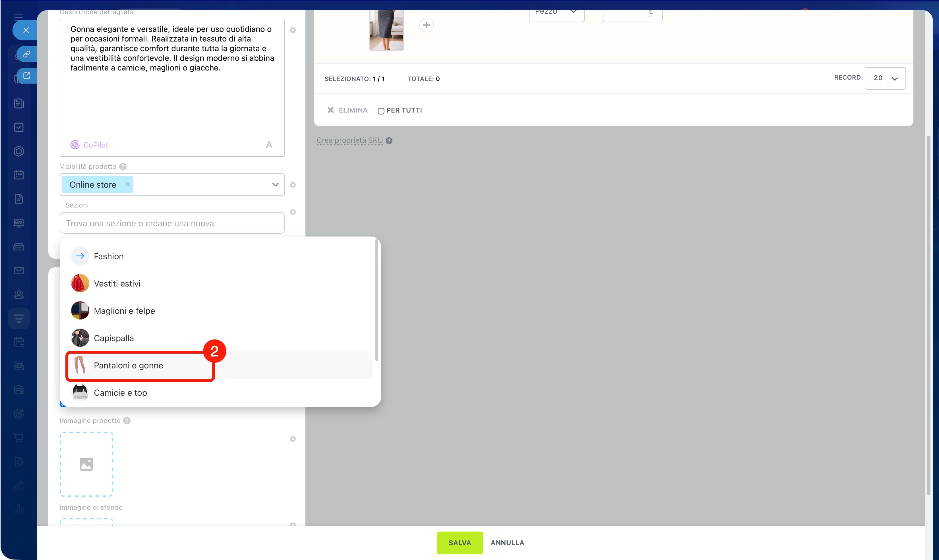Click the text formatting 'A' icon

coord(269,145)
